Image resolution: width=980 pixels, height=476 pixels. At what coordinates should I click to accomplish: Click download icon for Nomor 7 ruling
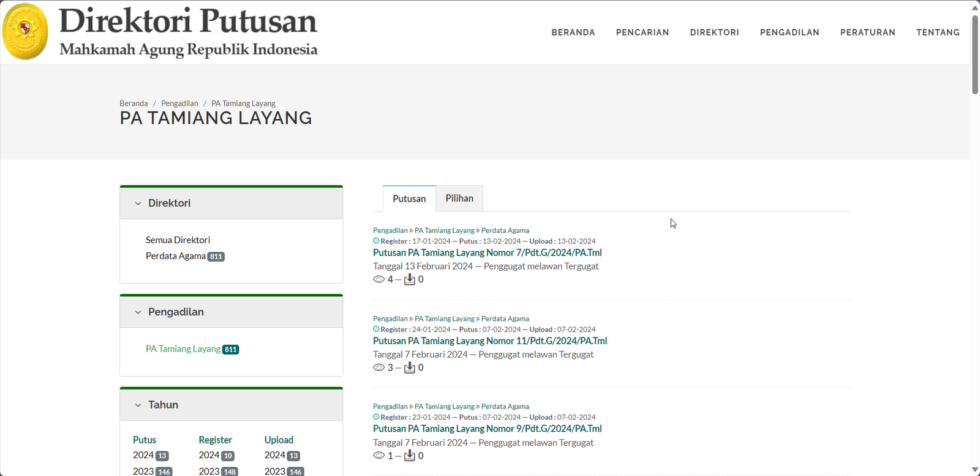coord(410,279)
